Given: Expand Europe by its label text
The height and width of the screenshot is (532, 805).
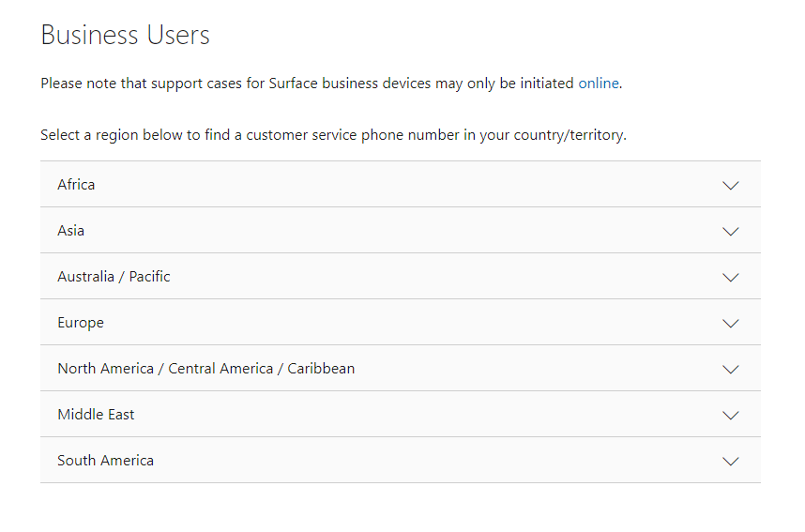Looking at the screenshot, I should (81, 323).
